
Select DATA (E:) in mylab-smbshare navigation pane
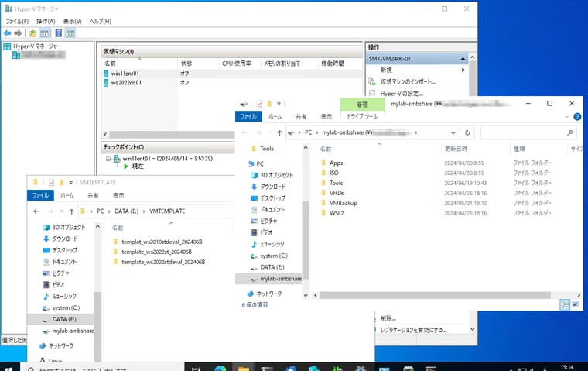point(272,267)
